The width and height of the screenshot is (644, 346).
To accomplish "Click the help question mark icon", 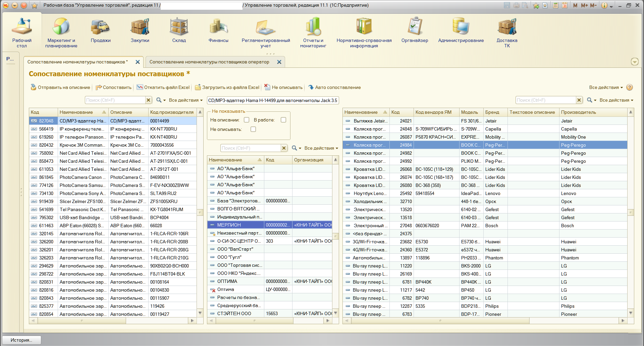I will tap(630, 87).
